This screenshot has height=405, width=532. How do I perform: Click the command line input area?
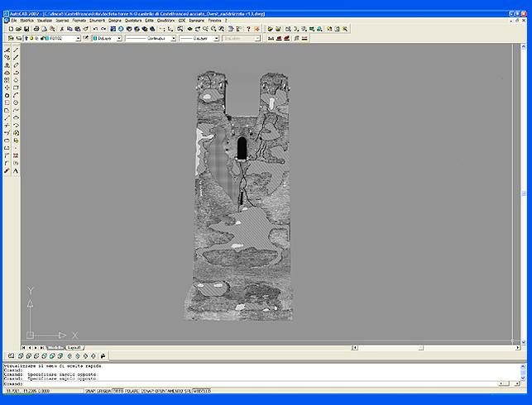point(248,384)
